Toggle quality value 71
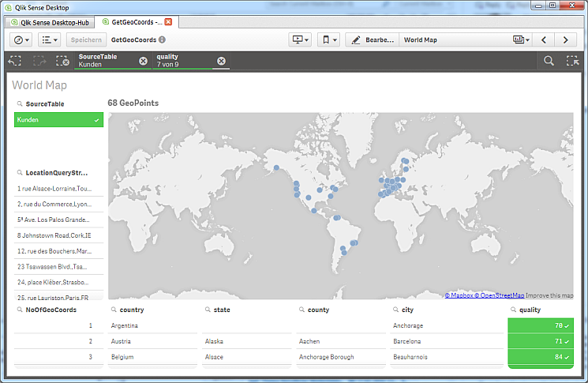588x383 pixels. tap(541, 341)
